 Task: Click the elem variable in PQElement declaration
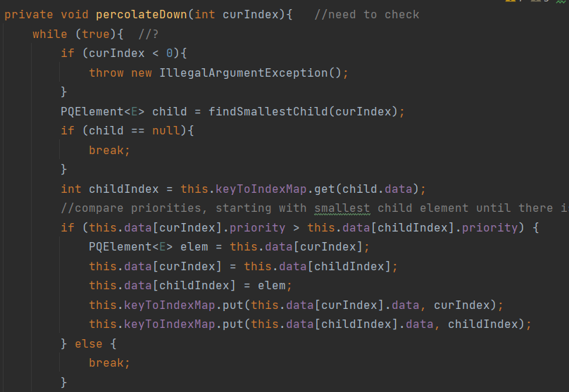(x=194, y=246)
